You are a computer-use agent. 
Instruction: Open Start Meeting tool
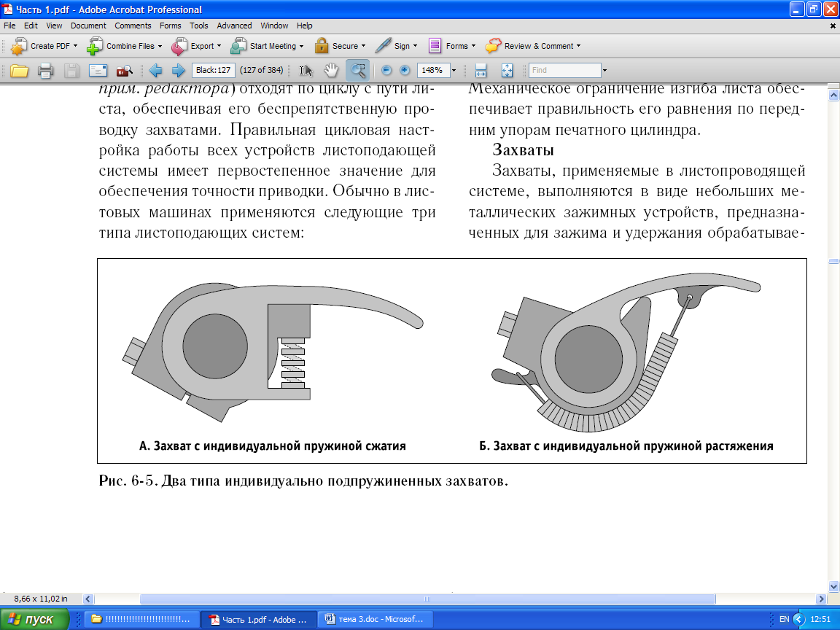267,46
